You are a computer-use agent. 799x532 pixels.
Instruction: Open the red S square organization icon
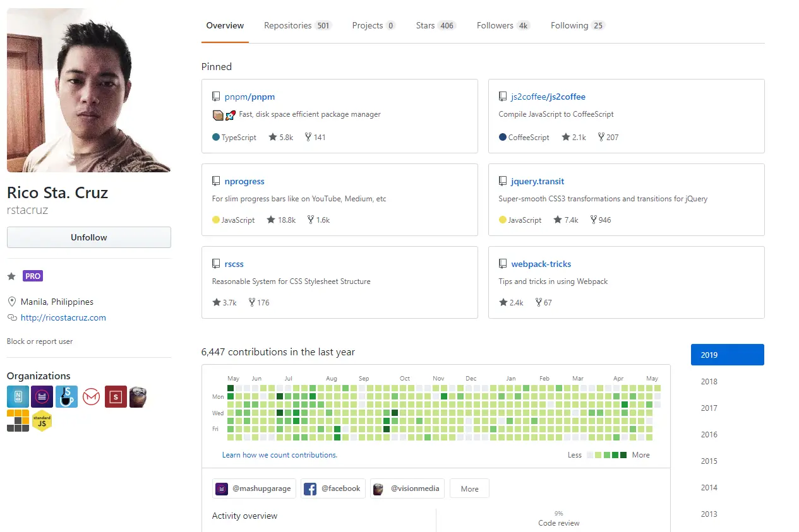[116, 396]
